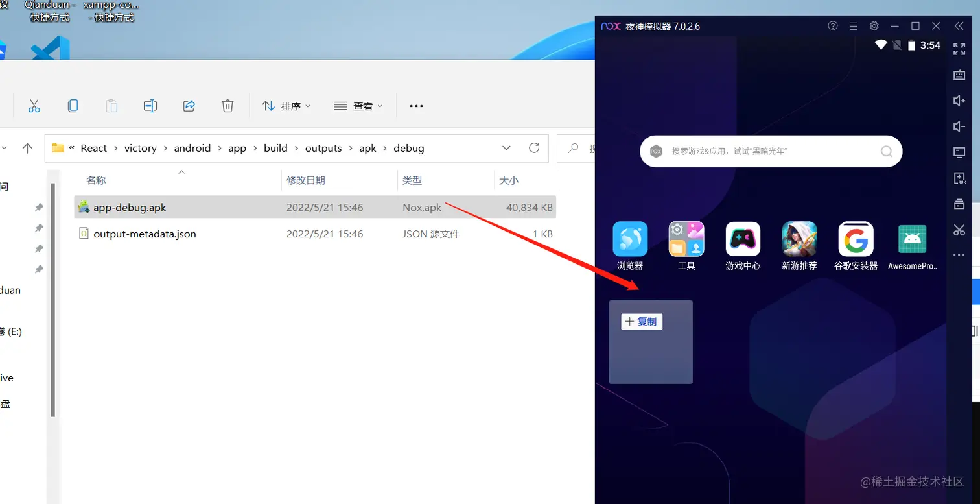
Task: Click the 复制 copy button on the emulator
Action: point(641,321)
